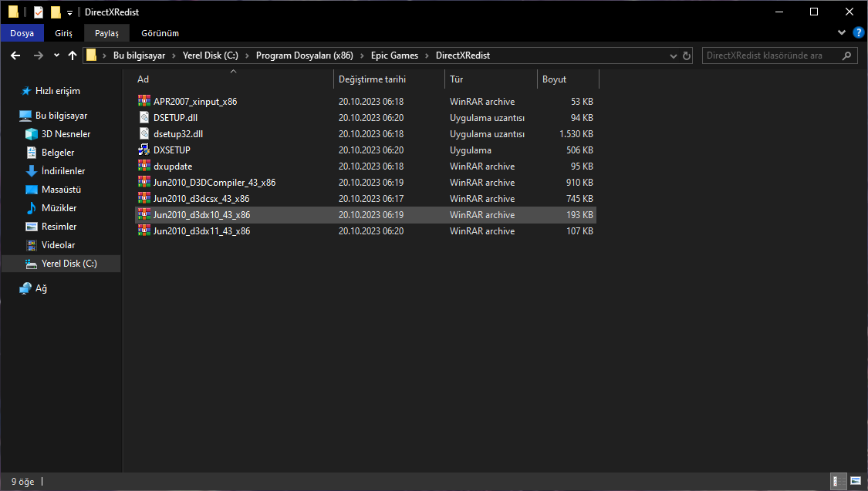Go up one folder level
The image size is (868, 491).
(x=72, y=55)
